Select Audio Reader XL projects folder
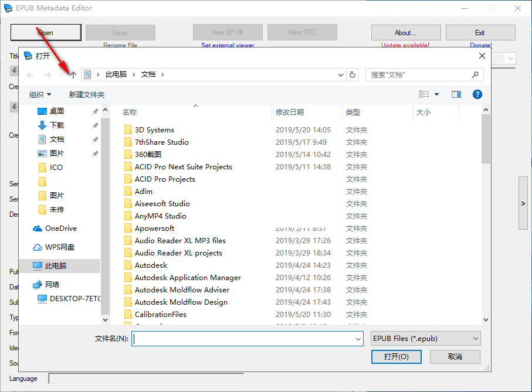Viewport: 532px width, 392px height. (x=178, y=253)
